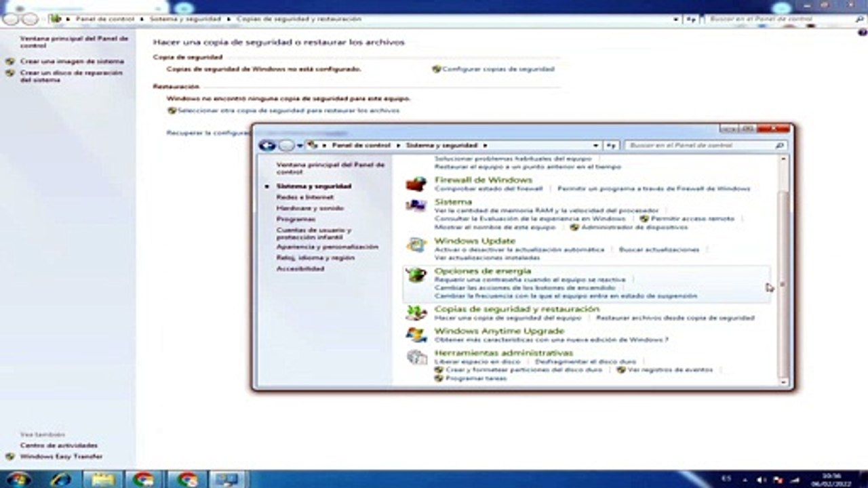Select Apariencia y personalización category
Screen dimensions: 868x488
[327, 247]
